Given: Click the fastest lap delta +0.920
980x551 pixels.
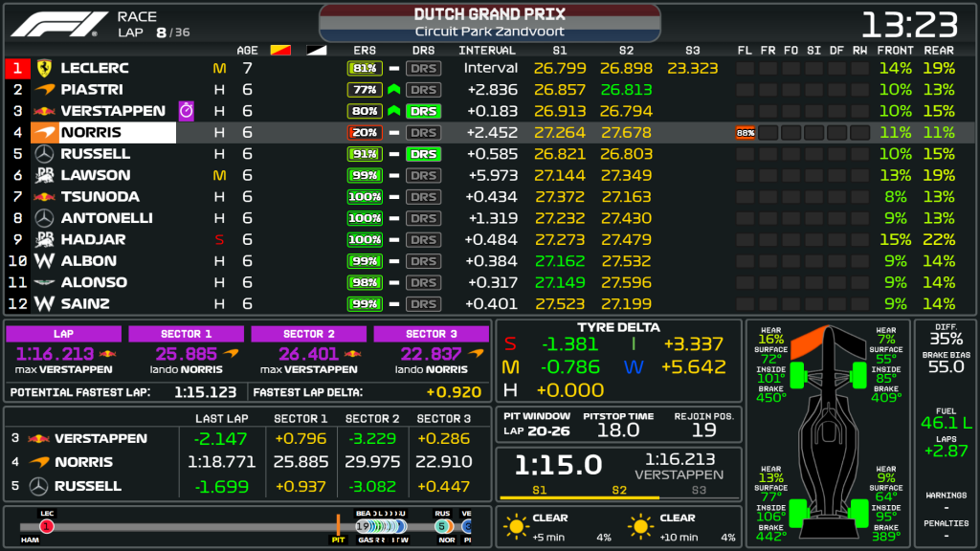Looking at the screenshot, I should [454, 392].
